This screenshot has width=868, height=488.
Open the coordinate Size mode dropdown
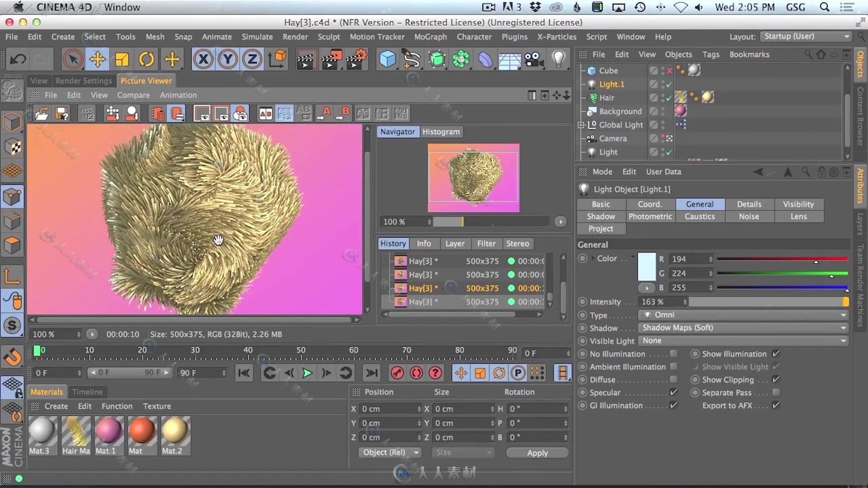click(463, 452)
